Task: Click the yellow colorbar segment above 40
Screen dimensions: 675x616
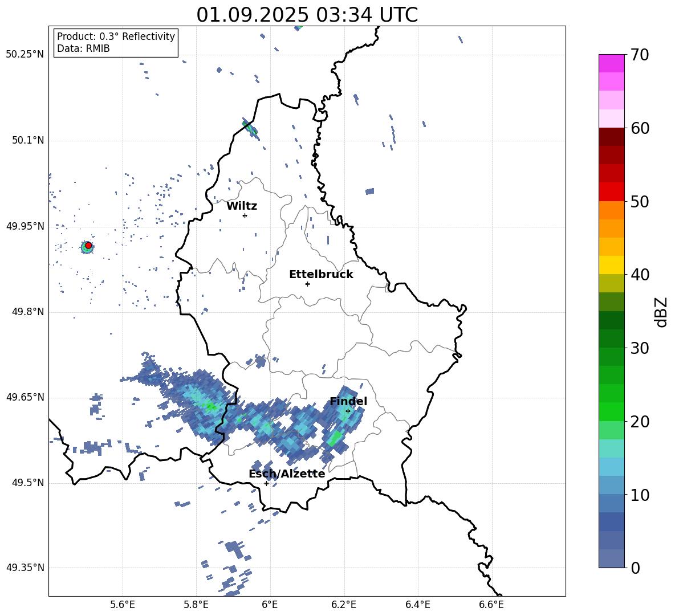Action: click(611, 265)
